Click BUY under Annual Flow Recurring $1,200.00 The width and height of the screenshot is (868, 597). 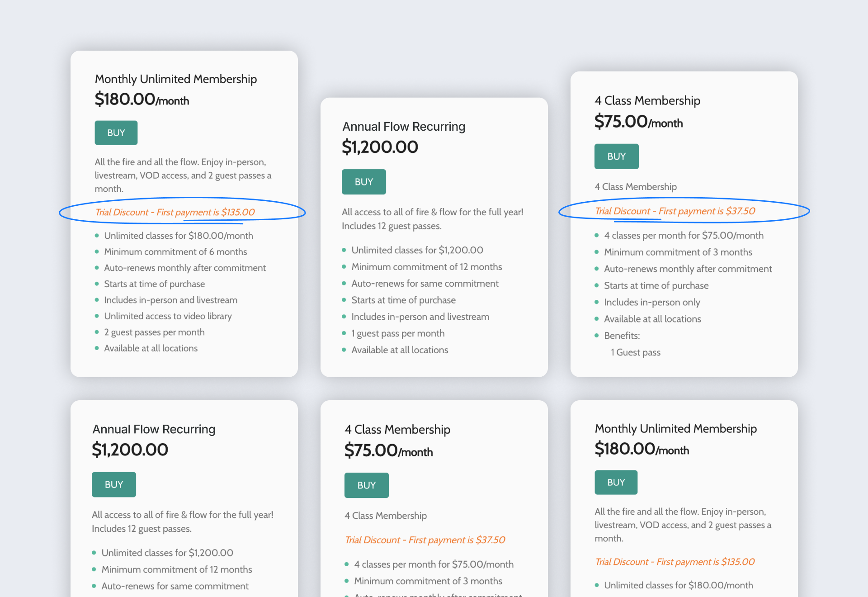[x=363, y=181]
